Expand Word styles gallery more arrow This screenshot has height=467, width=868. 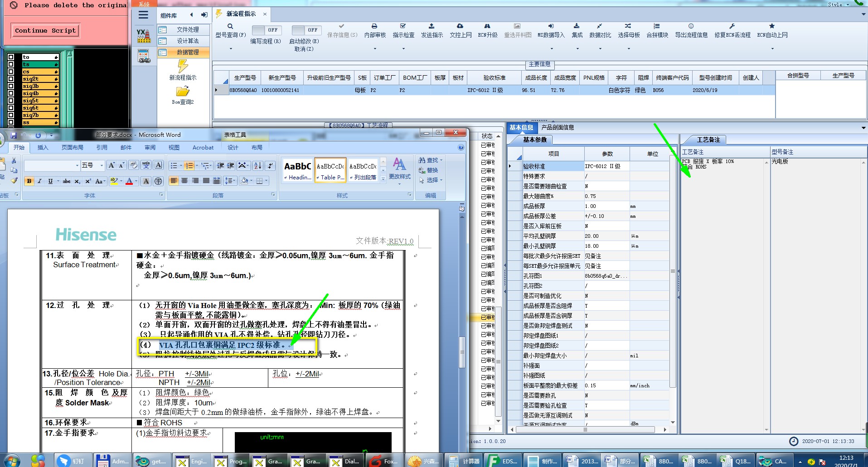point(383,178)
